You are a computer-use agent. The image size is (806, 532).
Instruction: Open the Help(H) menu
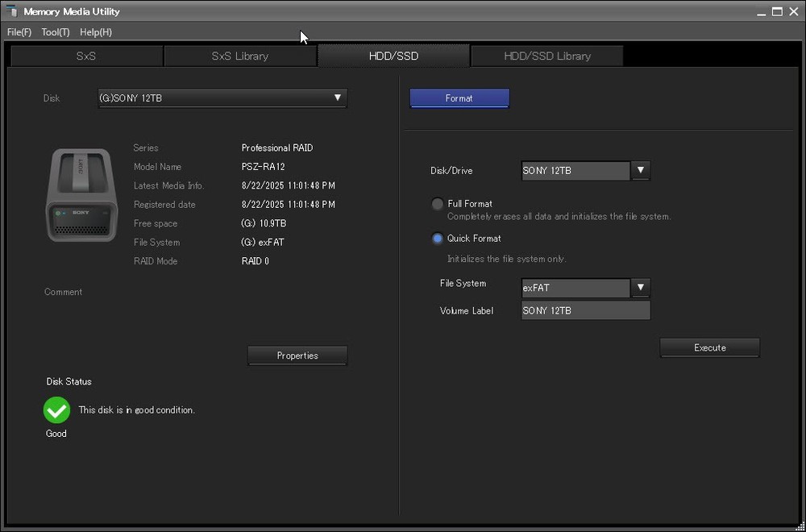pyautogui.click(x=96, y=32)
